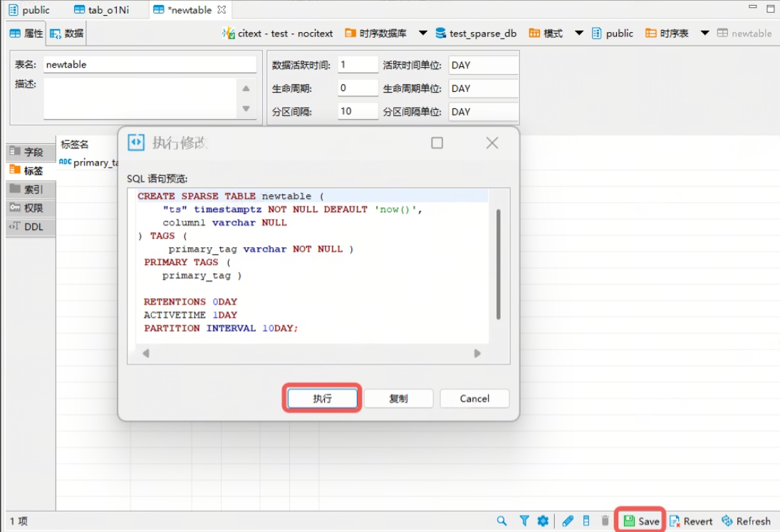Image resolution: width=780 pixels, height=532 pixels.
Task: Close the 执行修改 dialog with X
Action: pyautogui.click(x=492, y=143)
